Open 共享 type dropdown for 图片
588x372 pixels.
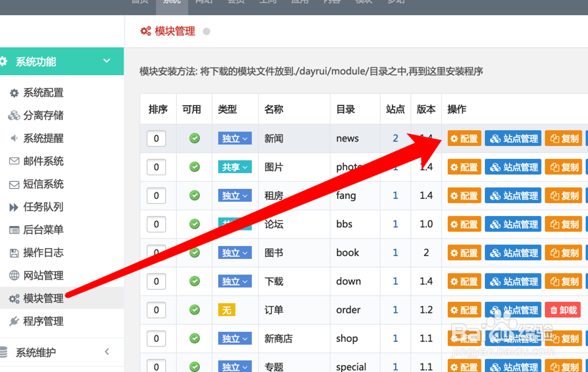pos(235,167)
